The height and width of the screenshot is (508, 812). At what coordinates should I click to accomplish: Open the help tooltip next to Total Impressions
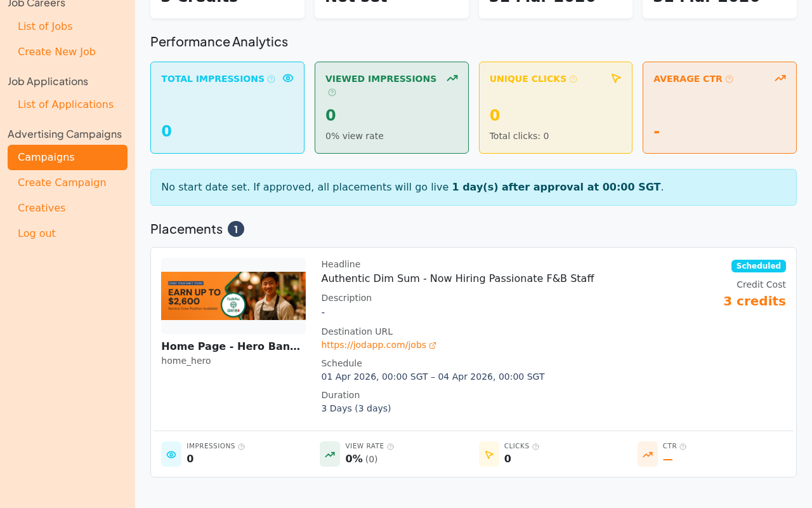(x=272, y=77)
